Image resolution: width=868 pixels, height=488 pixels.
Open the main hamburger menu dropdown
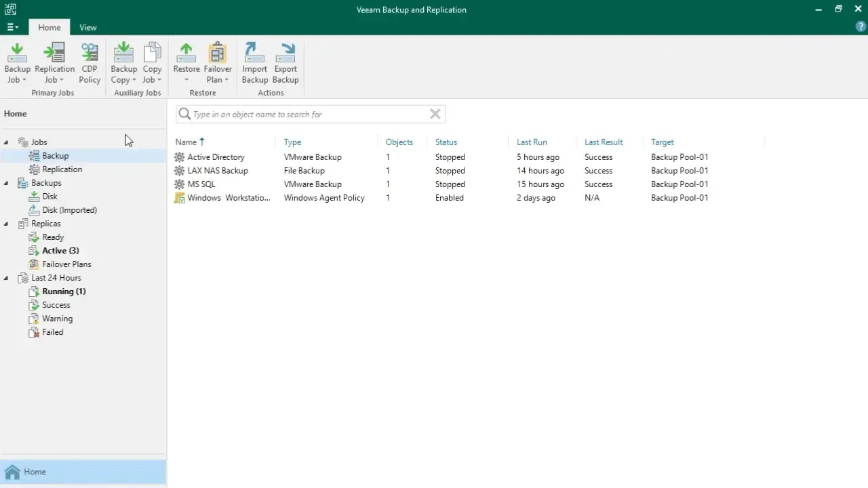[x=12, y=27]
